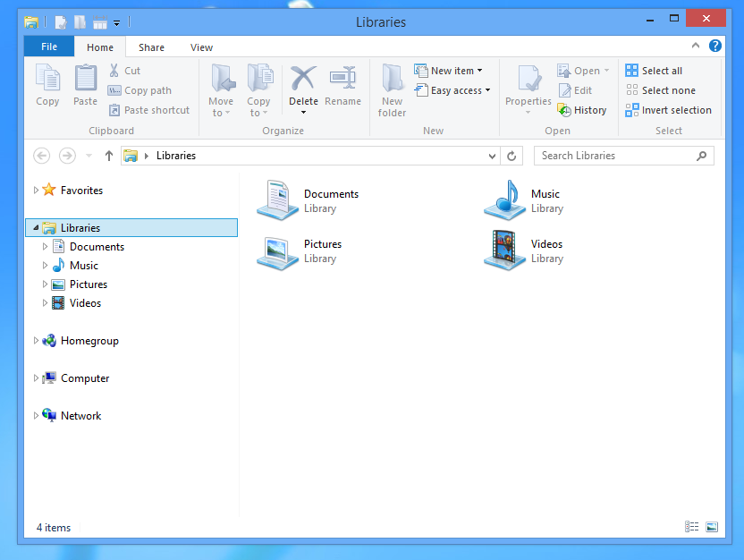This screenshot has width=744, height=560.
Task: Click the Edit icon in Open group
Action: 564,90
